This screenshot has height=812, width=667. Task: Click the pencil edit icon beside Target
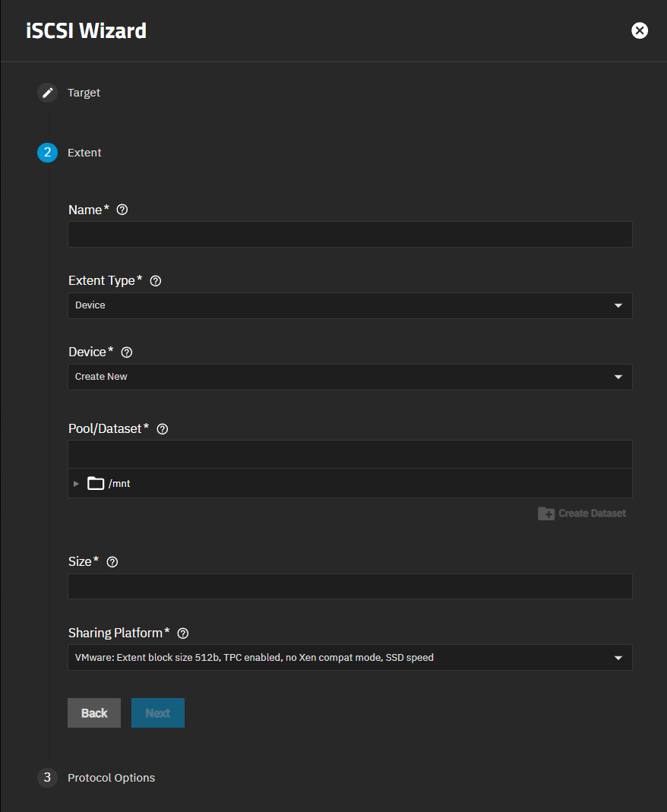(x=47, y=92)
